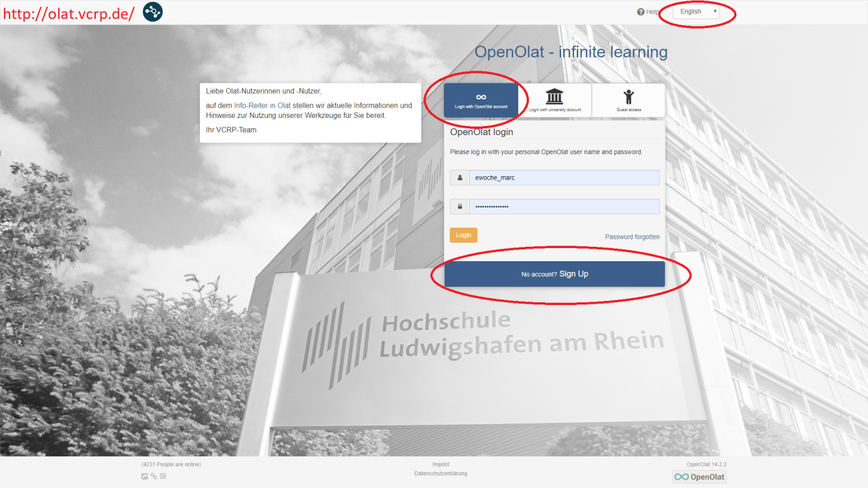Click the round network logo in the header
Viewport: 868px width, 488px height.
coord(153,12)
